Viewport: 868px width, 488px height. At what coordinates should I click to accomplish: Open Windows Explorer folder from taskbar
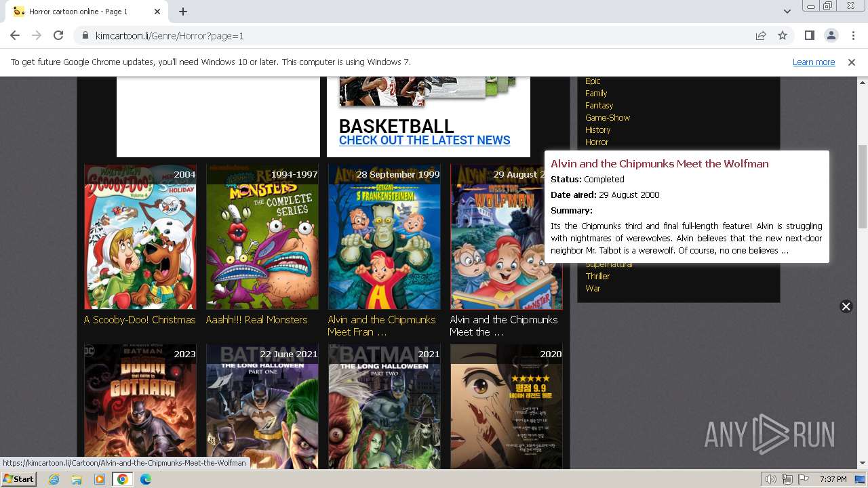coord(77,479)
